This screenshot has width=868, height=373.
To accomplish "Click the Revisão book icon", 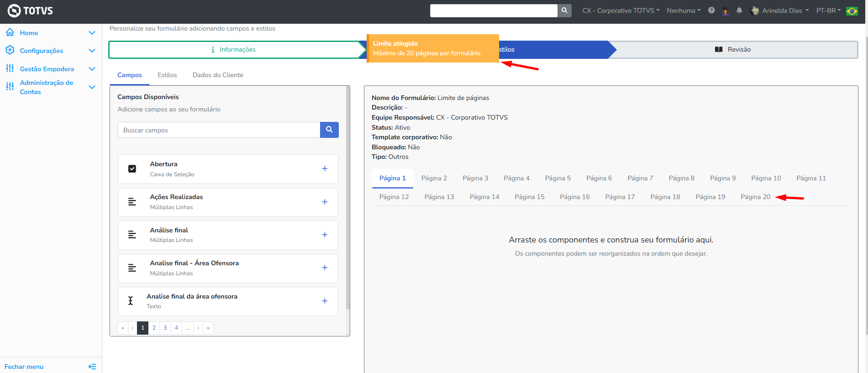I will [x=719, y=49].
